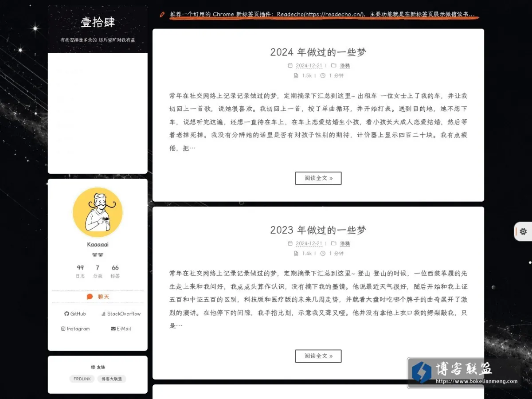Open the StackOverflow profile link
532x399 pixels.
pyautogui.click(x=121, y=313)
